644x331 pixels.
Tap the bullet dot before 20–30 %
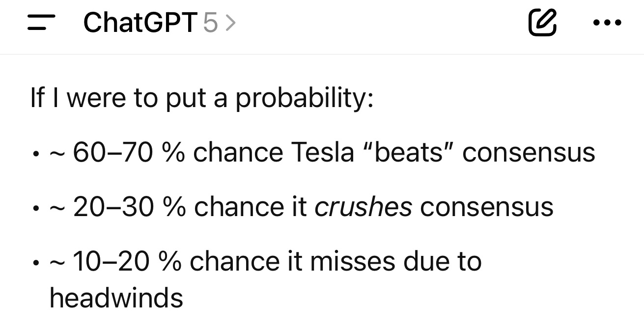click(x=35, y=210)
